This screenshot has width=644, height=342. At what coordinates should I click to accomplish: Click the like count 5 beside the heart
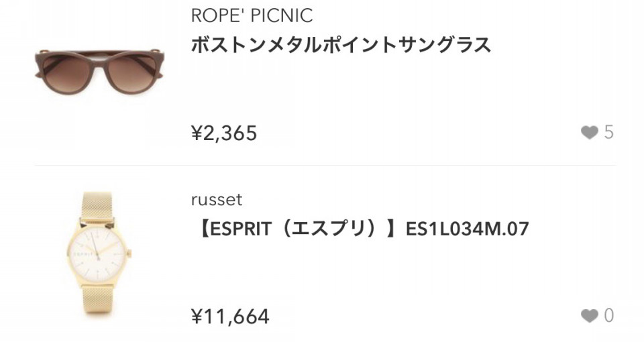point(608,133)
